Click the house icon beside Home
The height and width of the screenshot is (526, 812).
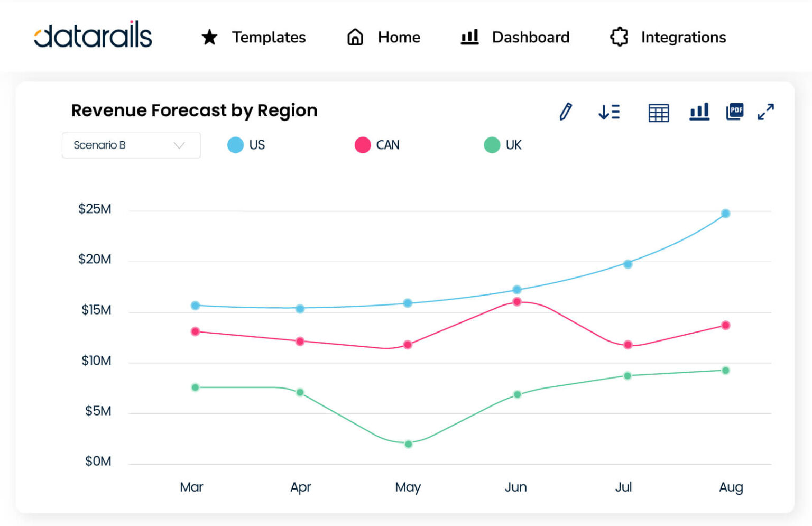pos(354,37)
